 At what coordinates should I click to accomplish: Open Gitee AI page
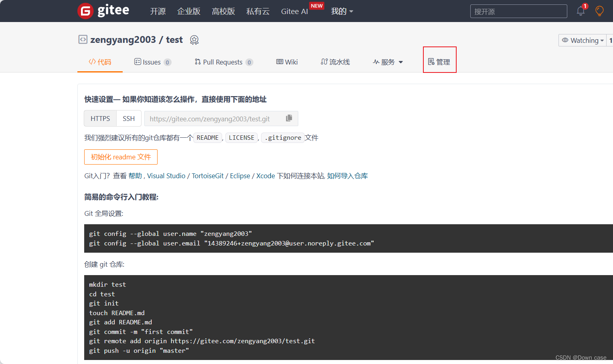[x=295, y=11]
